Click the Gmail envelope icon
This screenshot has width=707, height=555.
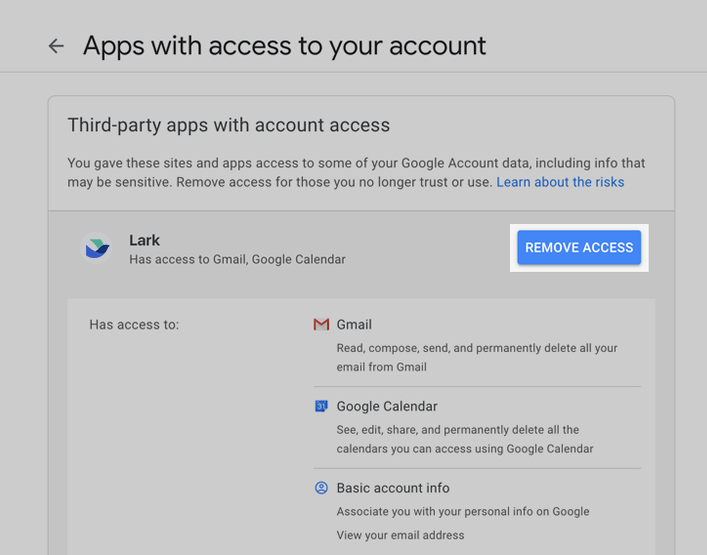point(321,325)
